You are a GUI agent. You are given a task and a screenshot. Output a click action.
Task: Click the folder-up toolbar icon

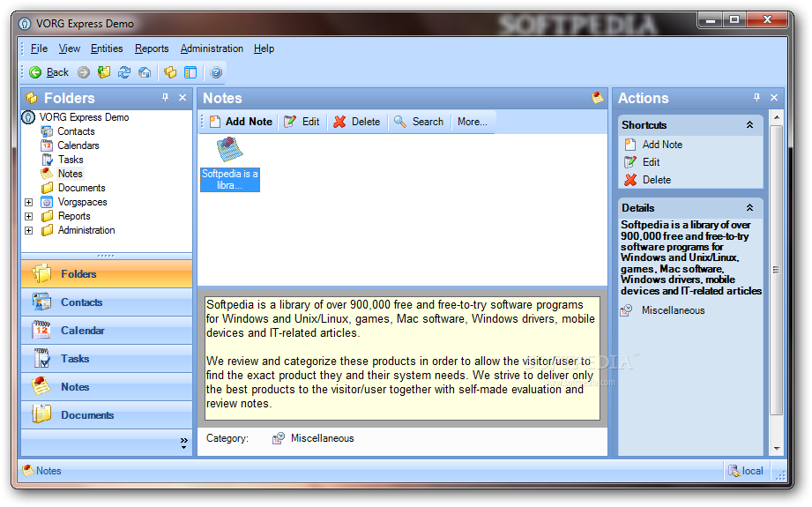104,72
